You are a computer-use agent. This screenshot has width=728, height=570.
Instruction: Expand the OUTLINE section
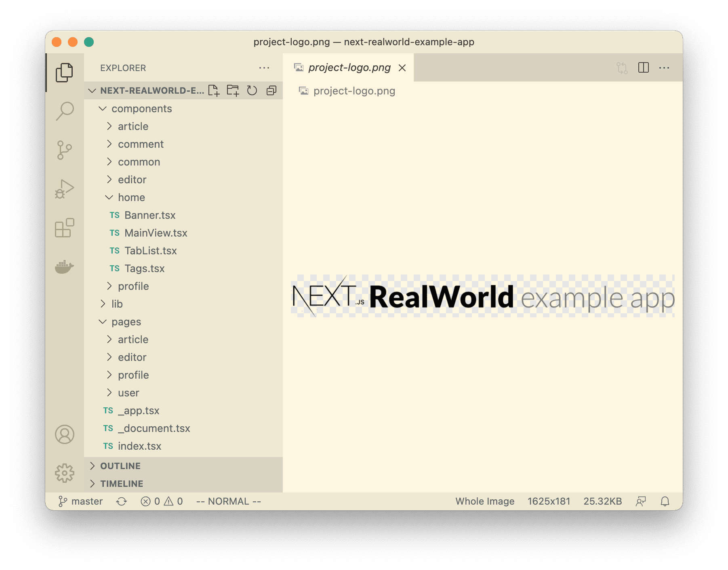pos(120,466)
